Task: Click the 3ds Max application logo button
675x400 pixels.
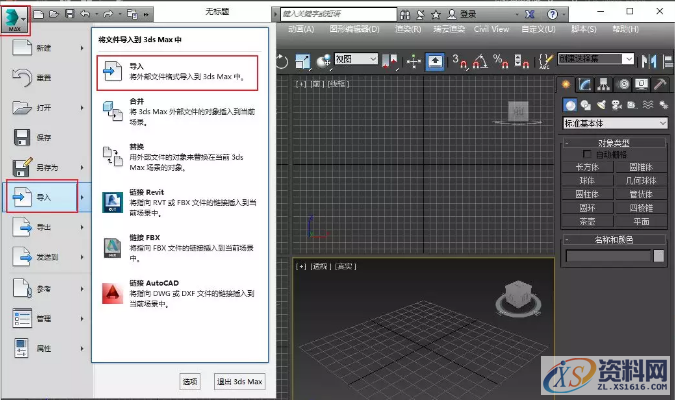Action: point(15,20)
